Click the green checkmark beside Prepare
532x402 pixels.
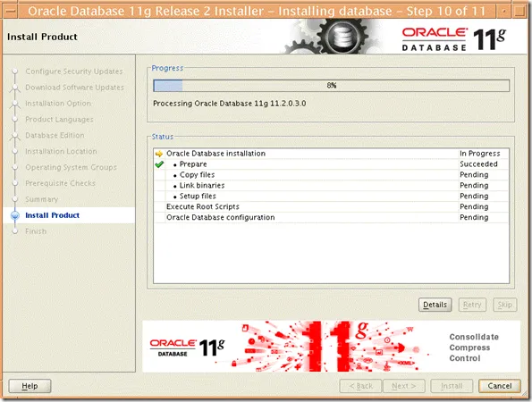(159, 164)
